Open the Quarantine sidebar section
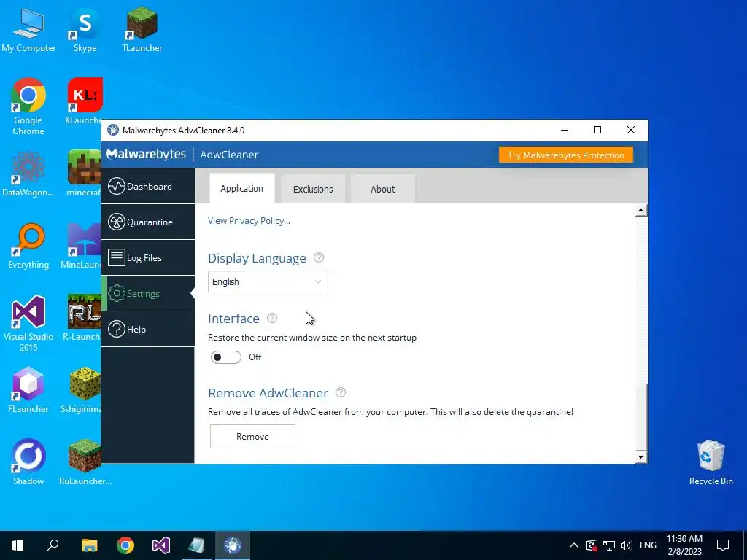 [x=147, y=222]
